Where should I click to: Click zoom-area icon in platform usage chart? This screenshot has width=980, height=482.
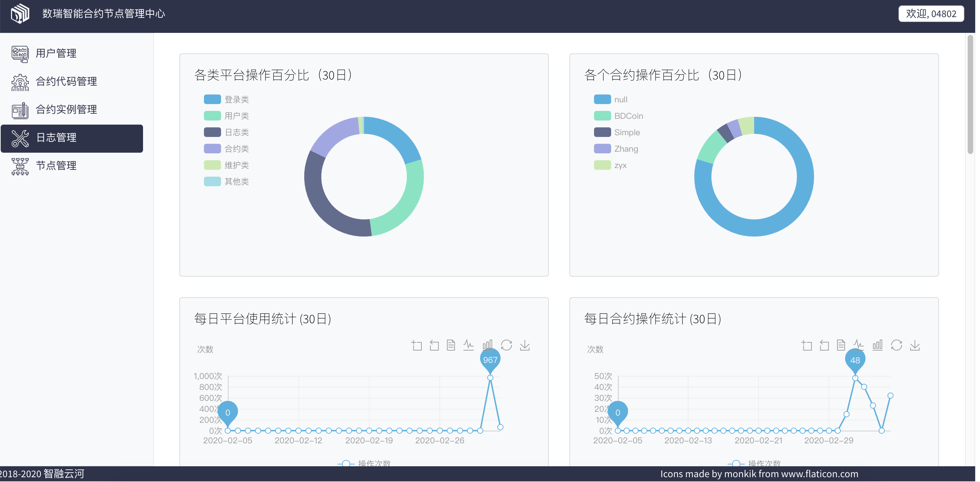pos(416,345)
